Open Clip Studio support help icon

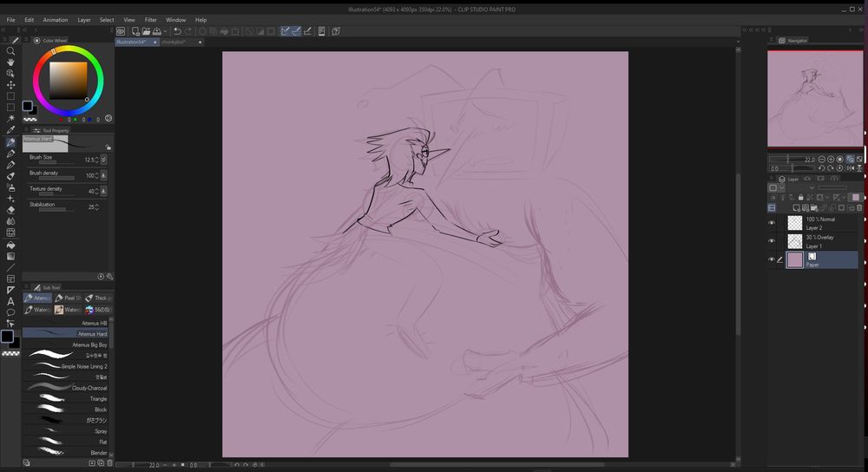click(335, 31)
